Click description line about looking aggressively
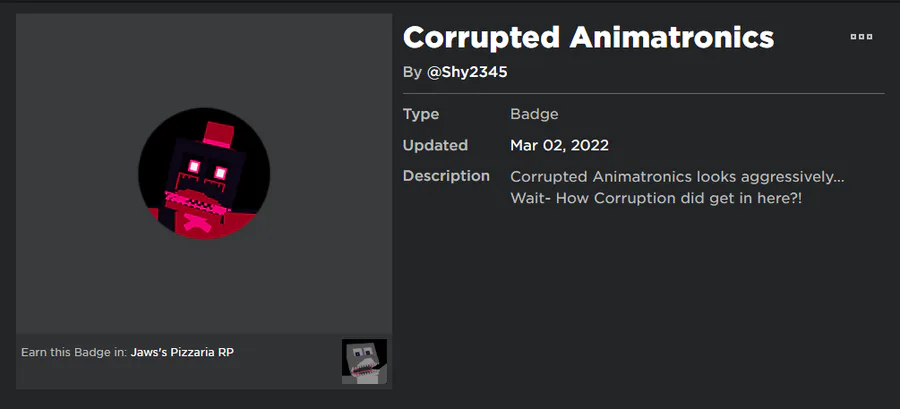900x409 pixels. click(x=677, y=177)
